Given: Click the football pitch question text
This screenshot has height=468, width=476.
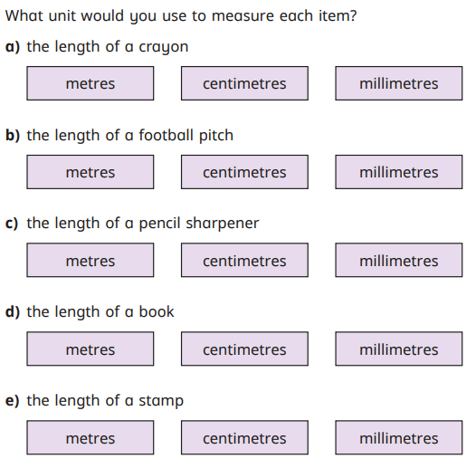Looking at the screenshot, I should pyautogui.click(x=130, y=135).
